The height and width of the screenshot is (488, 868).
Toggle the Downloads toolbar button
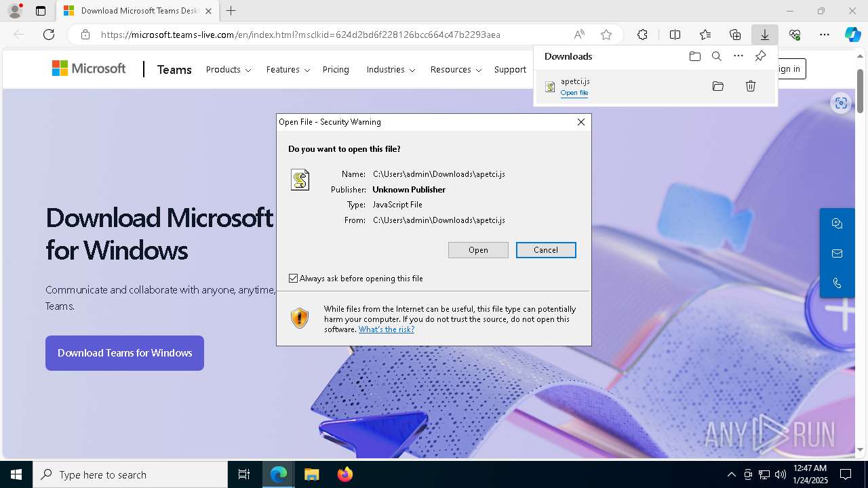(x=764, y=35)
